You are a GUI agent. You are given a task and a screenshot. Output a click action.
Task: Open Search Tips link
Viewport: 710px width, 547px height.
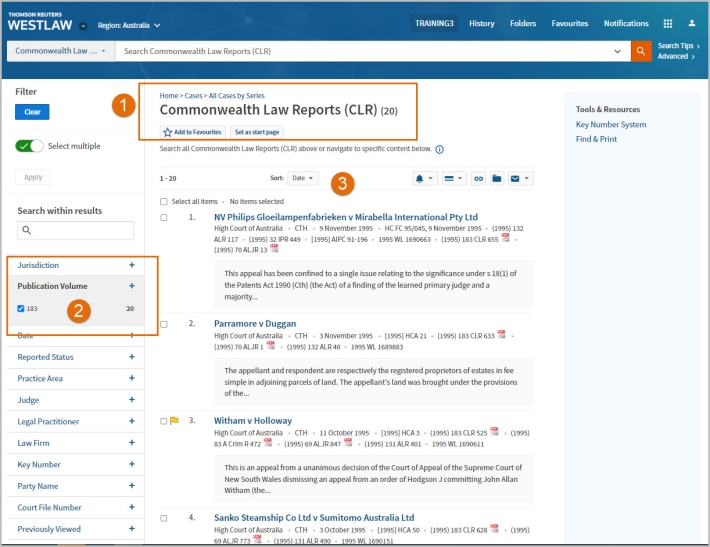point(678,46)
